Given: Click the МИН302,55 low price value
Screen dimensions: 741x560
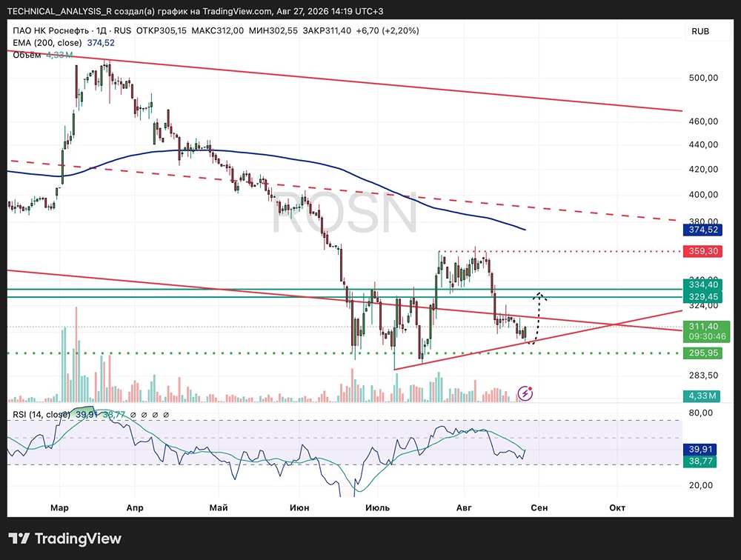Looking at the screenshot, I should coord(273,30).
